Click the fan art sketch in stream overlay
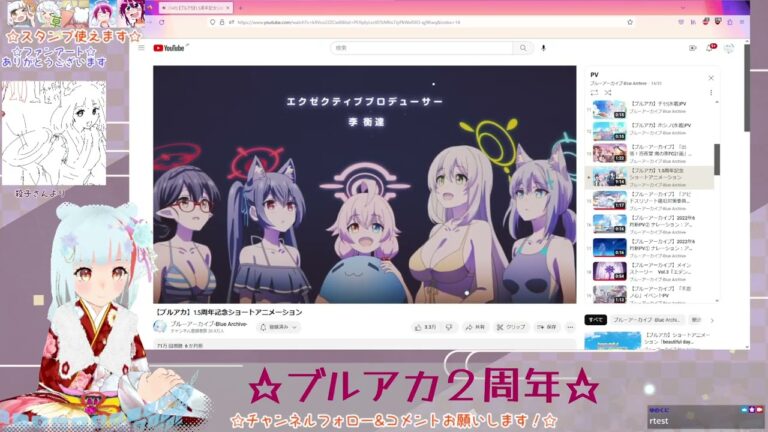 [54, 133]
